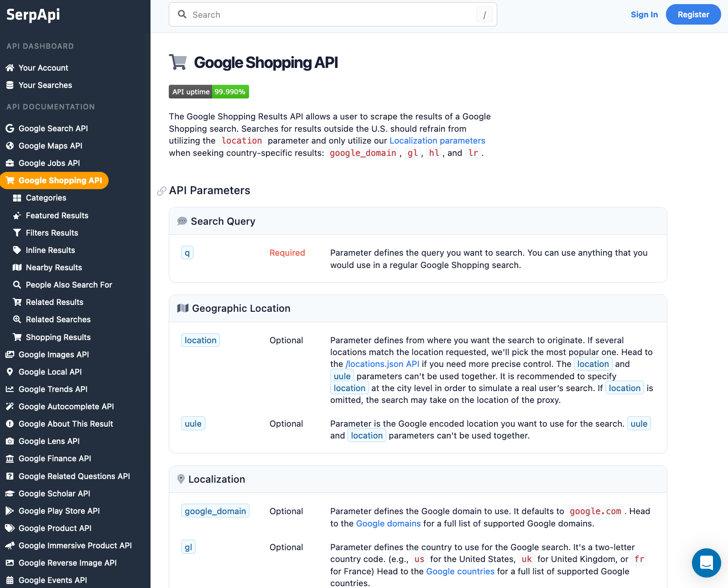This screenshot has width=728, height=588.
Task: Click the Geographic Location section header
Action: [418, 309]
